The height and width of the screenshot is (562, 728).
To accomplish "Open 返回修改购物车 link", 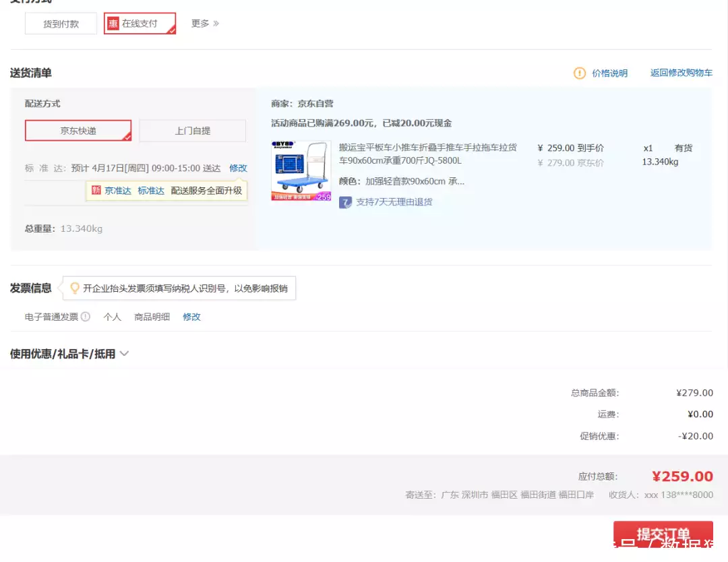I will pyautogui.click(x=681, y=73).
